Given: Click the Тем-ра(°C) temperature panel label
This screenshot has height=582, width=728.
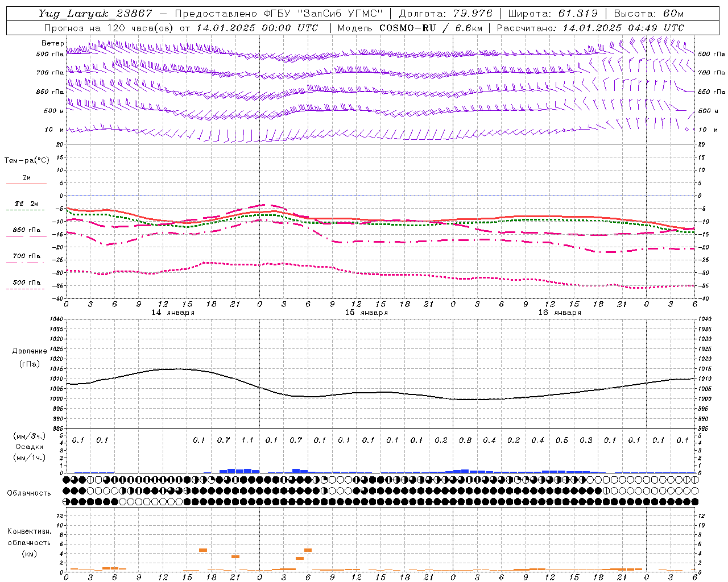Looking at the screenshot, I should pos(27,161).
